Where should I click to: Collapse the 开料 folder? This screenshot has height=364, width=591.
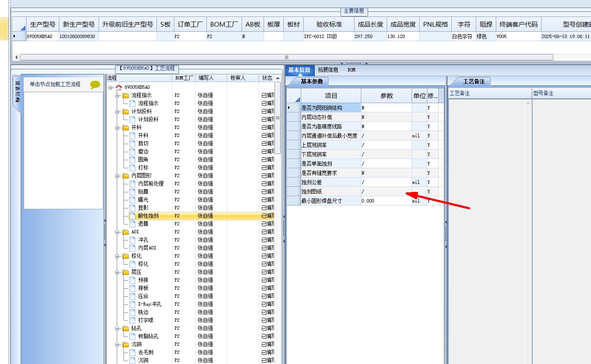[117, 128]
